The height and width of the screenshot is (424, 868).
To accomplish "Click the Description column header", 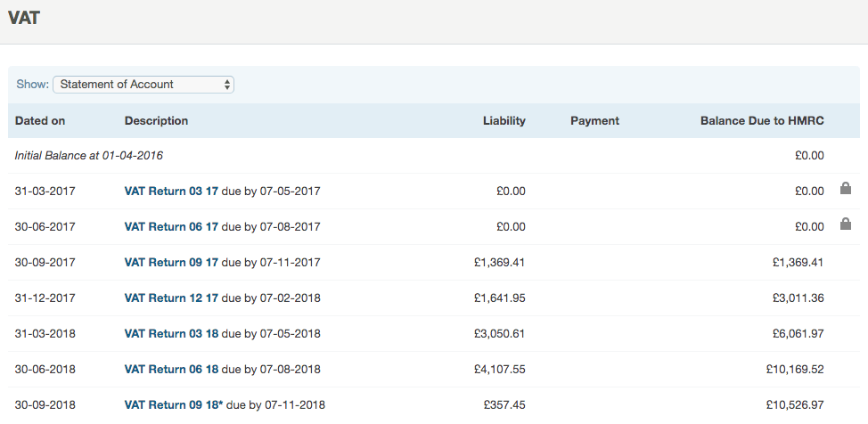I will coord(156,120).
